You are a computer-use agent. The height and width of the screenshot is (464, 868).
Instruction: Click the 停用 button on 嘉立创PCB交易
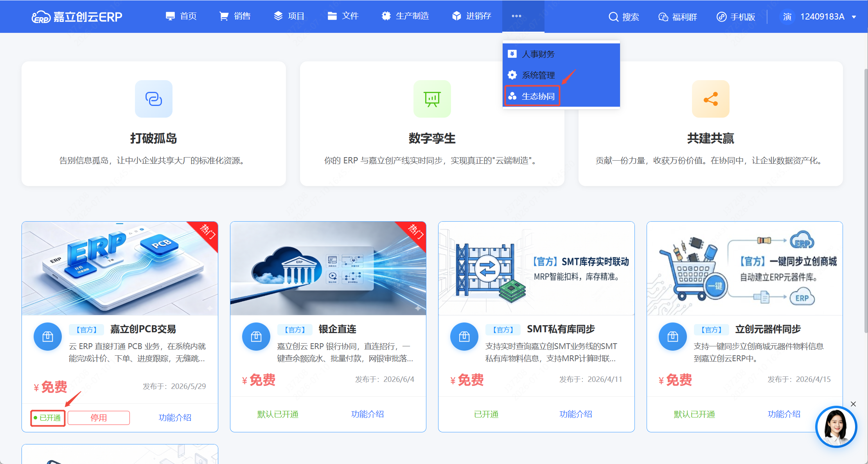(99, 418)
